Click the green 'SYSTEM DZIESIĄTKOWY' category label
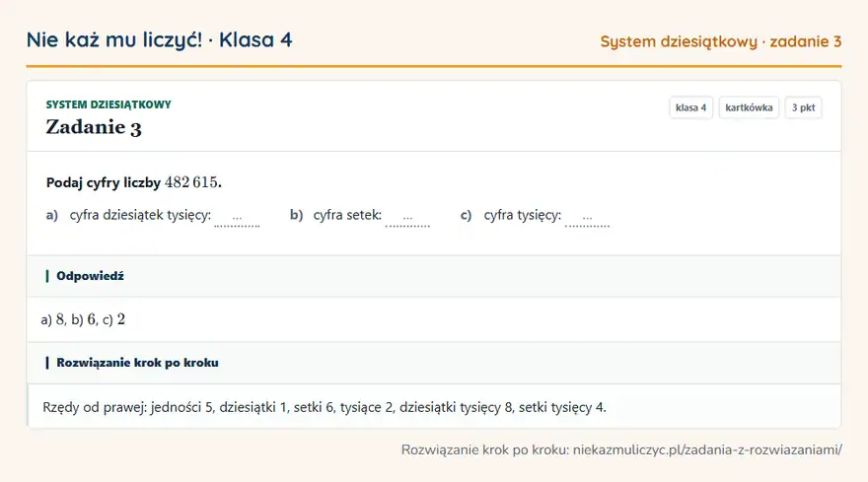The height and width of the screenshot is (482, 868). tap(108, 104)
